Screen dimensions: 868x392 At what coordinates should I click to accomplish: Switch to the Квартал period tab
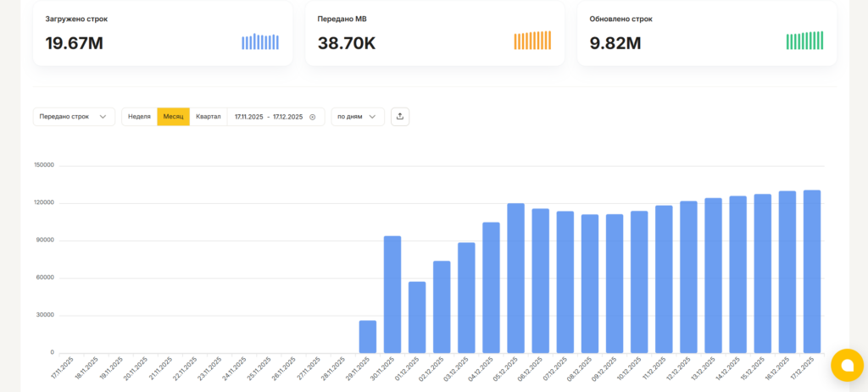click(x=208, y=117)
